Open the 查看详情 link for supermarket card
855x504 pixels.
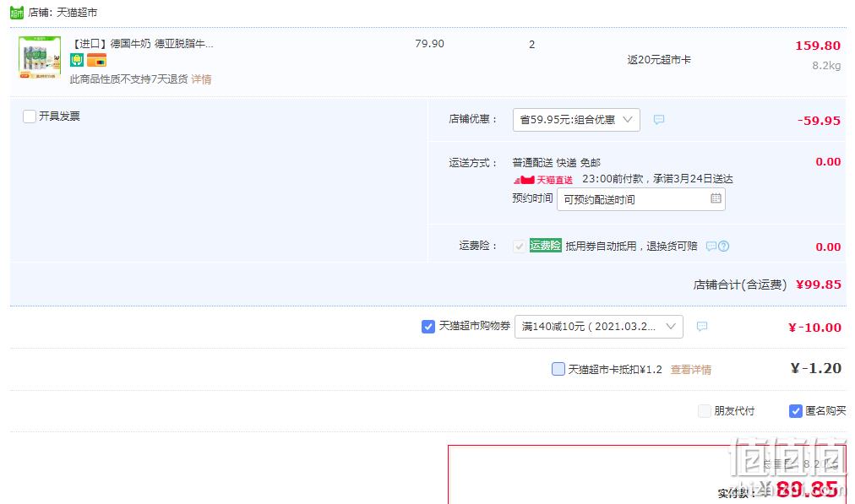pyautogui.click(x=691, y=370)
